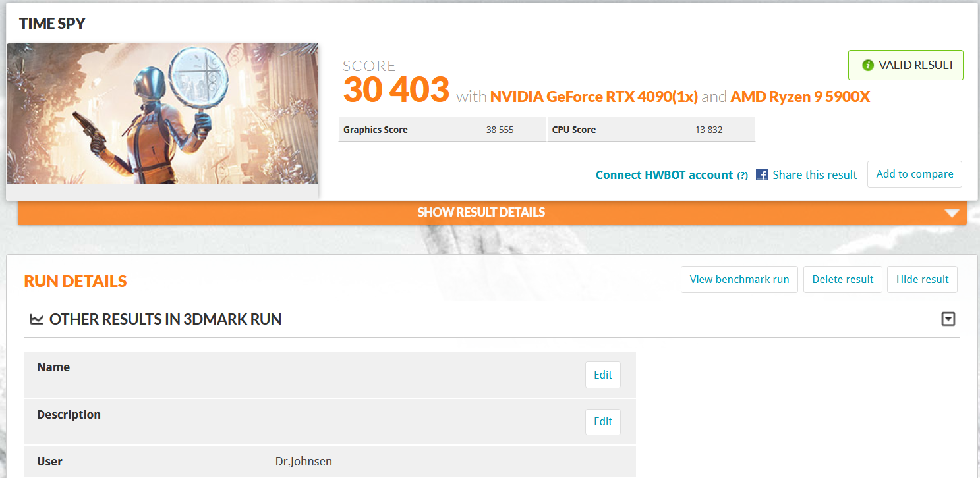
Task: Collapse the Other Results in 3DMark Run section
Action: pyautogui.click(x=948, y=319)
